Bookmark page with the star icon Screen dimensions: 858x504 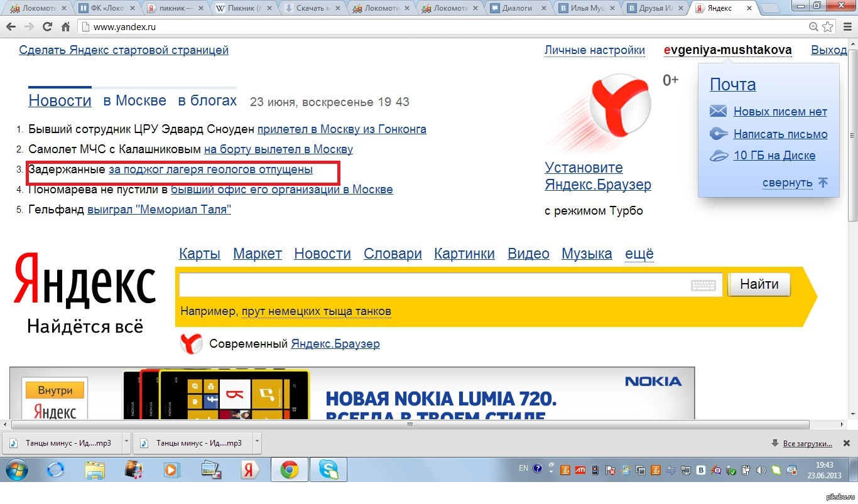click(x=828, y=27)
